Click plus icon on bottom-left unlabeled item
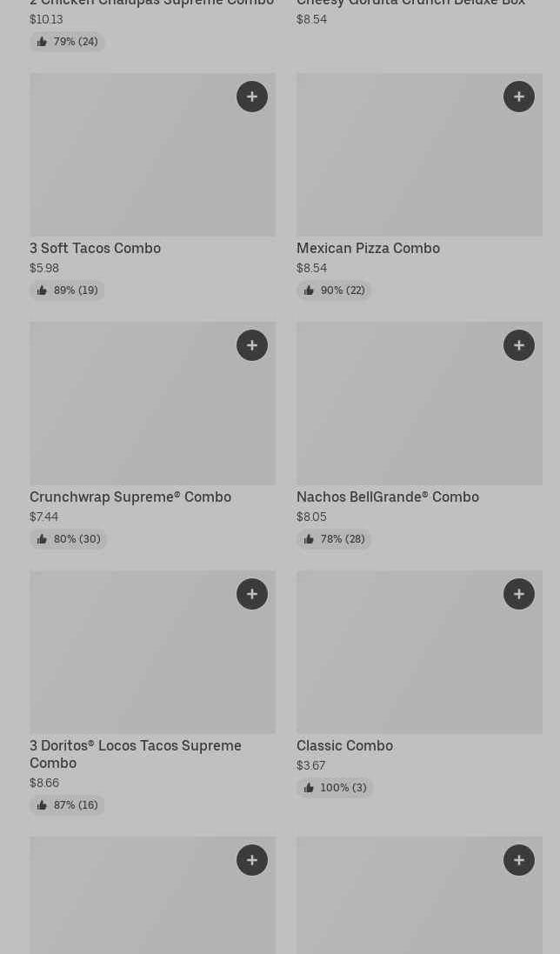This screenshot has height=954, width=560. tap(252, 860)
